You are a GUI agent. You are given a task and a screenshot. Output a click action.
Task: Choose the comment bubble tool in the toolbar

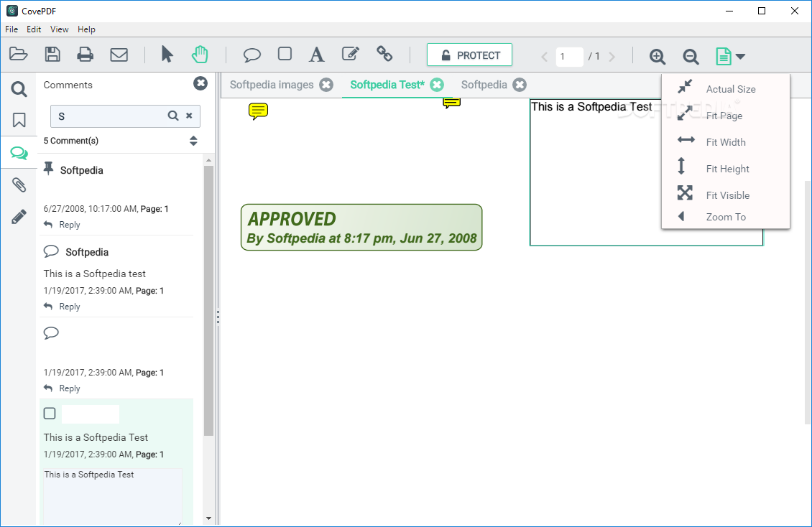pos(252,55)
